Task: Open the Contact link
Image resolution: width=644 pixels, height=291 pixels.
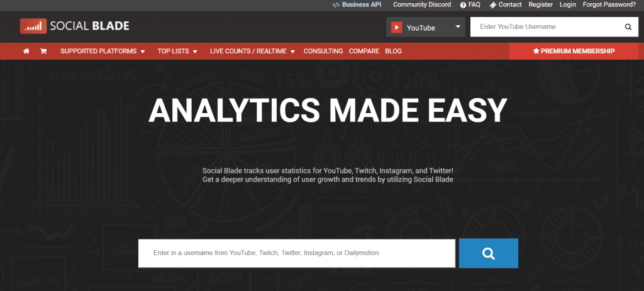Action: pos(506,5)
